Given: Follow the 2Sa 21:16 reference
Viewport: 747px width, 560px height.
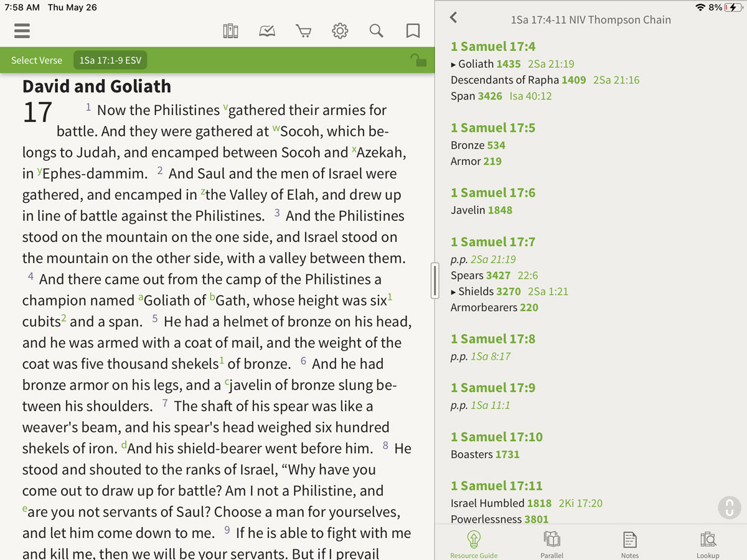Looking at the screenshot, I should 616,80.
